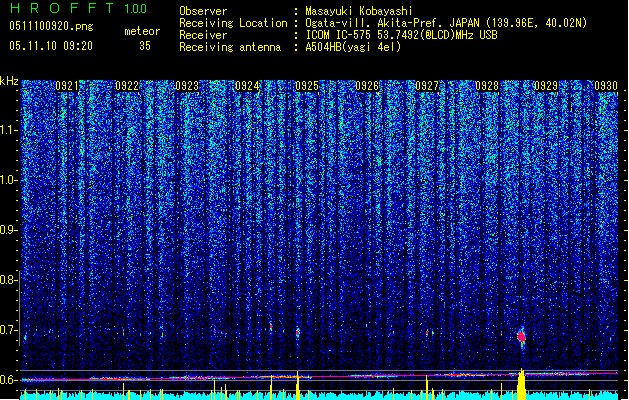Select the meteor count value 35
The height and width of the screenshot is (400, 629).
(145, 46)
